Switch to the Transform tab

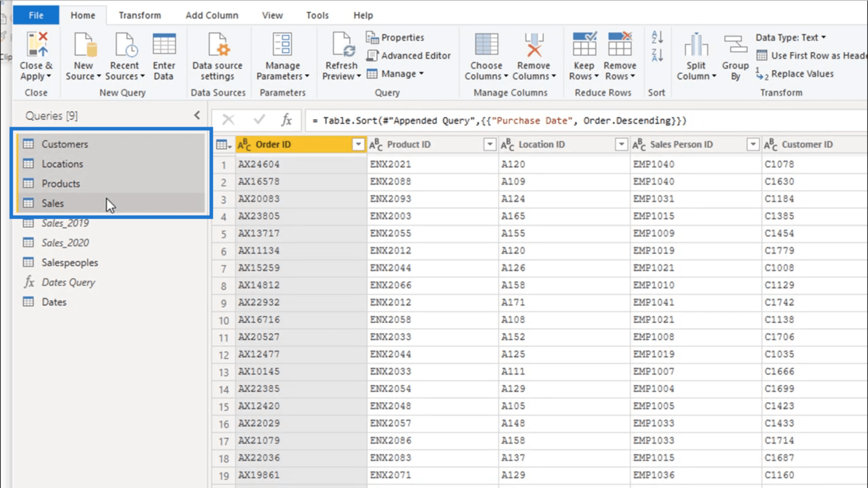[139, 15]
